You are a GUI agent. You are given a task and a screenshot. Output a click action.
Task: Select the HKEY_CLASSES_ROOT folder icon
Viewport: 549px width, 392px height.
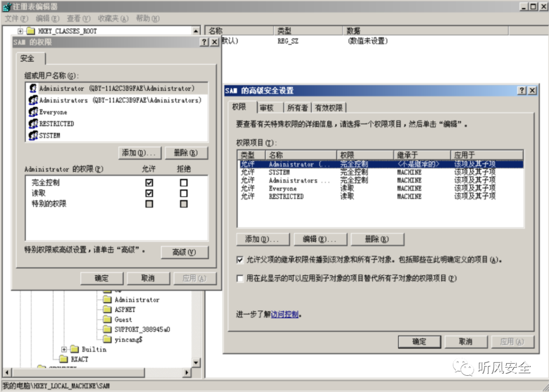point(31,31)
